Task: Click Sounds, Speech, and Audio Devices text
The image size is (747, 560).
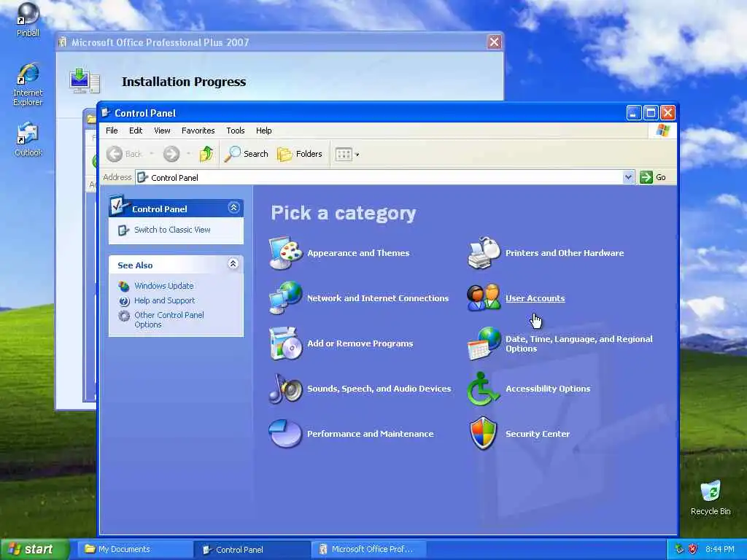Action: (x=379, y=389)
